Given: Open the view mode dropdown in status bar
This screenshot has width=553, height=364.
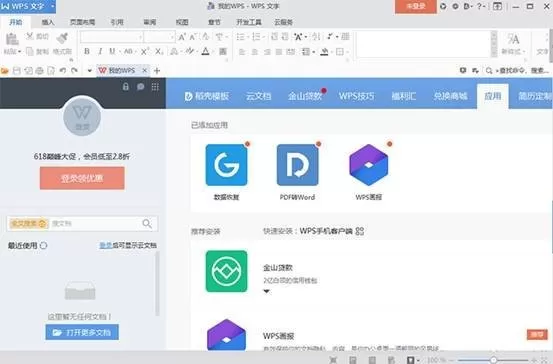Looking at the screenshot, I should [x=418, y=360].
